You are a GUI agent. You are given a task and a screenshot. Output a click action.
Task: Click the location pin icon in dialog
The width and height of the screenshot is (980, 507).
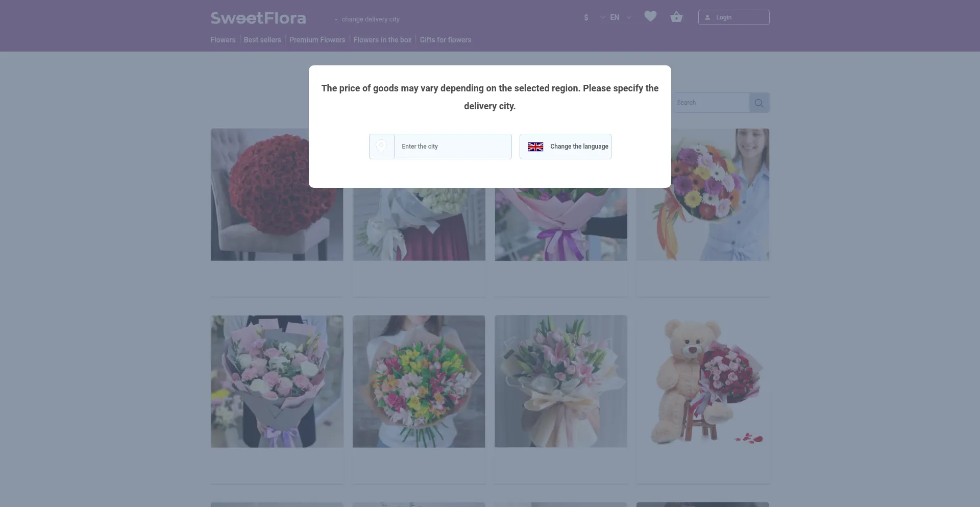point(381,147)
